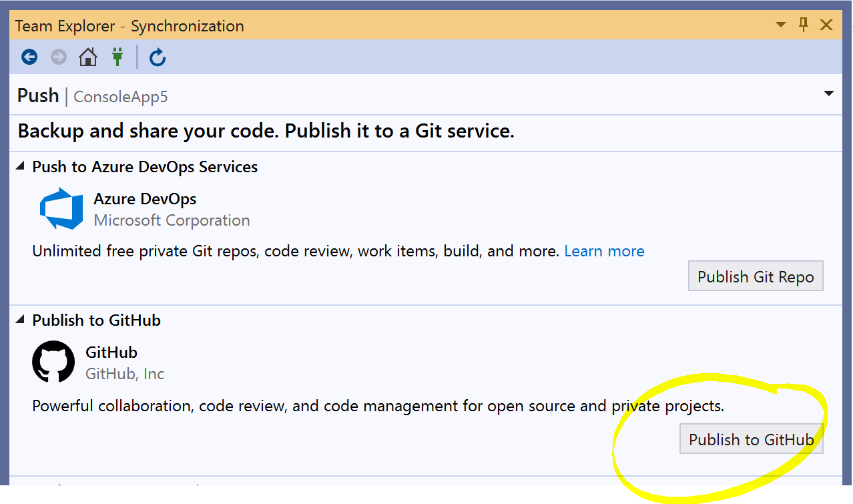Click the Back navigation arrow icon
Viewport: 853px width, 504px height.
29,57
